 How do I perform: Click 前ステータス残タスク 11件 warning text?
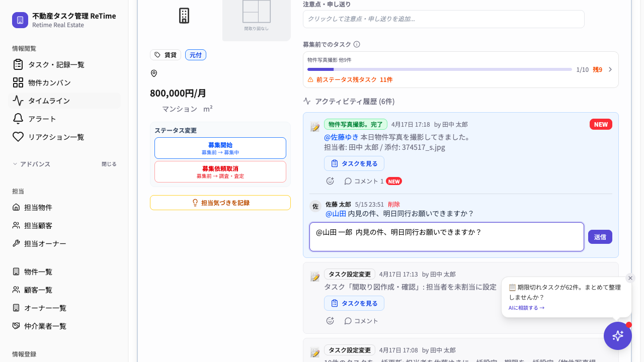pyautogui.click(x=354, y=79)
